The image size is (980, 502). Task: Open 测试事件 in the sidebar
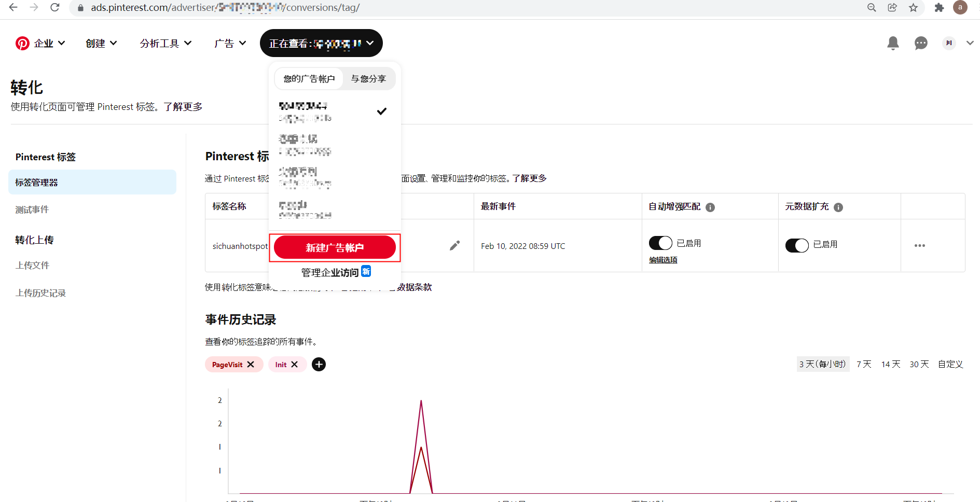[32, 210]
